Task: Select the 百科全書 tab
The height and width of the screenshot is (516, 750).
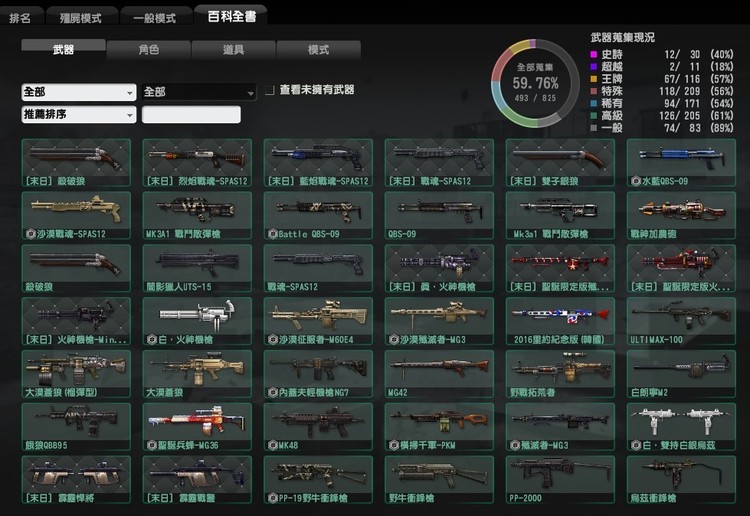Action: click(x=232, y=16)
